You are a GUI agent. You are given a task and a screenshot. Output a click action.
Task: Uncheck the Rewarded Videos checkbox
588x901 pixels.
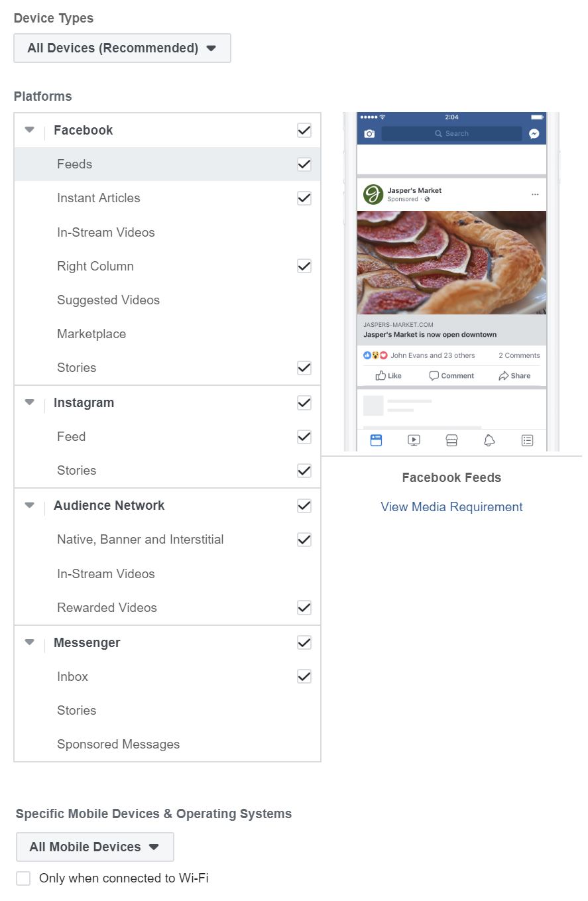(x=304, y=607)
